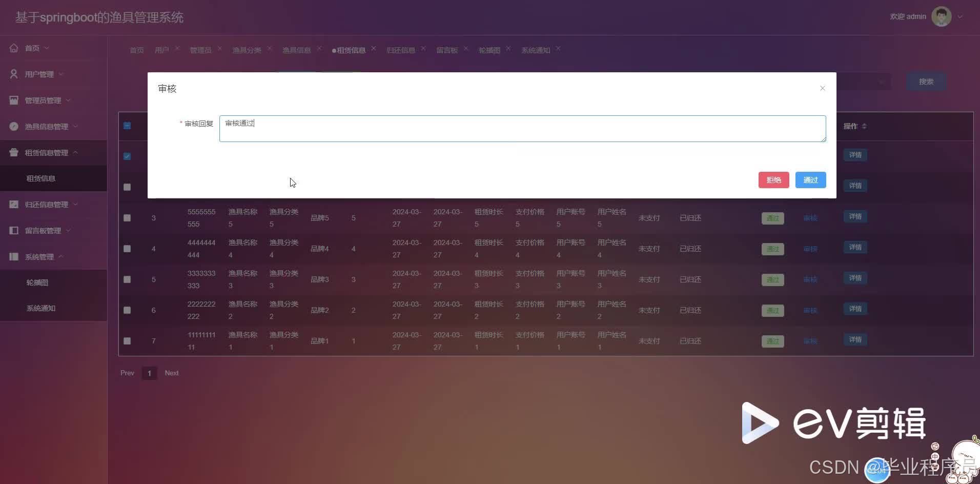Image resolution: width=980 pixels, height=484 pixels.
Task: Close the 租赁信息 tab with its X
Action: (x=374, y=48)
